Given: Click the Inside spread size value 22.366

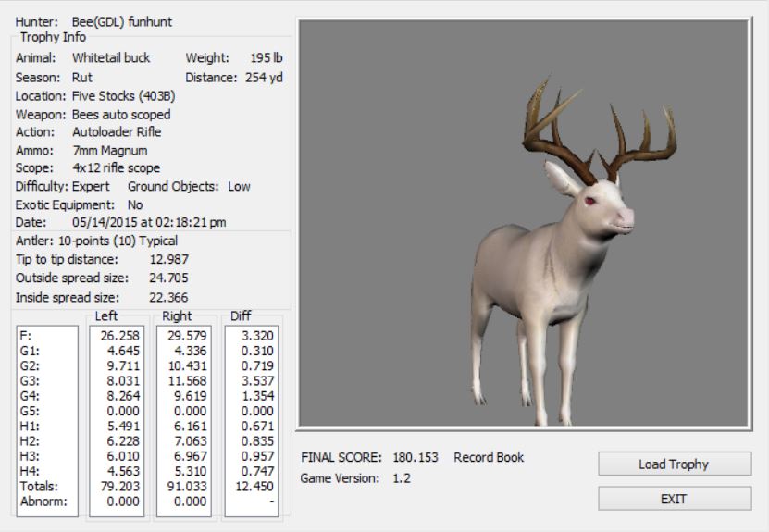Looking at the screenshot, I should coord(168,297).
